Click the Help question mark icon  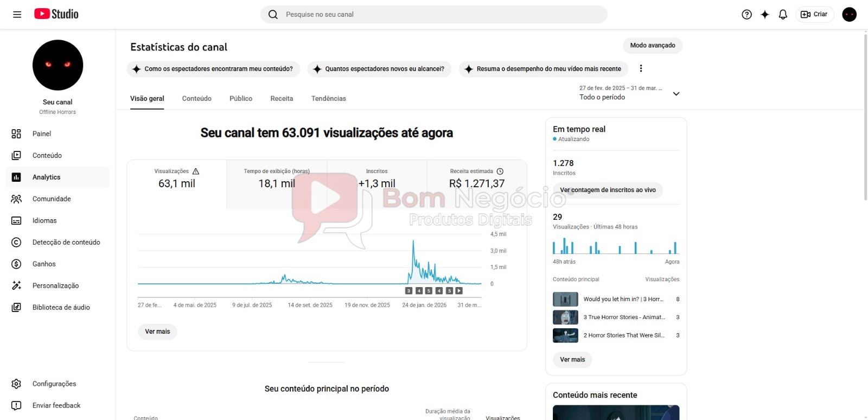(x=746, y=15)
